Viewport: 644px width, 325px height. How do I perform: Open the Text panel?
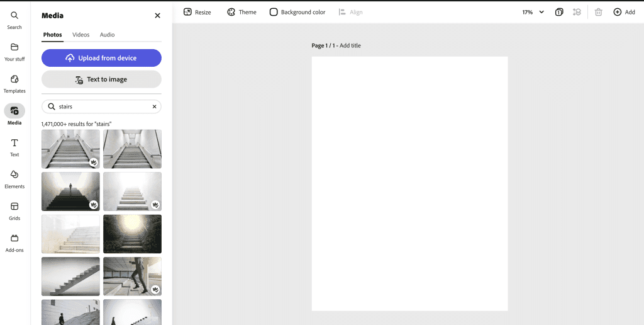click(x=14, y=147)
